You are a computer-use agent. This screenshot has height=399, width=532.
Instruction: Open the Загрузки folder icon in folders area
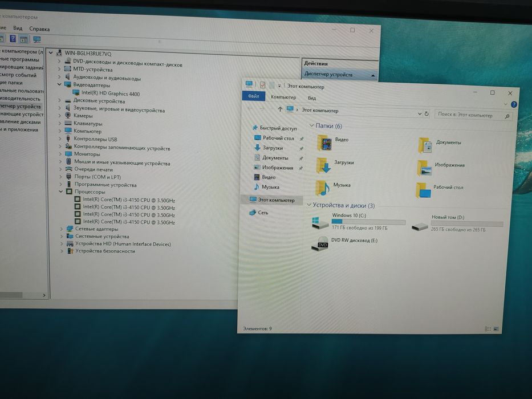323,165
